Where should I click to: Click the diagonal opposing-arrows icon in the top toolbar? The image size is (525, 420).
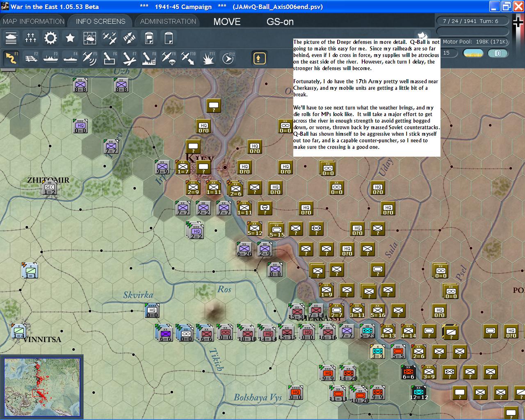click(x=129, y=38)
